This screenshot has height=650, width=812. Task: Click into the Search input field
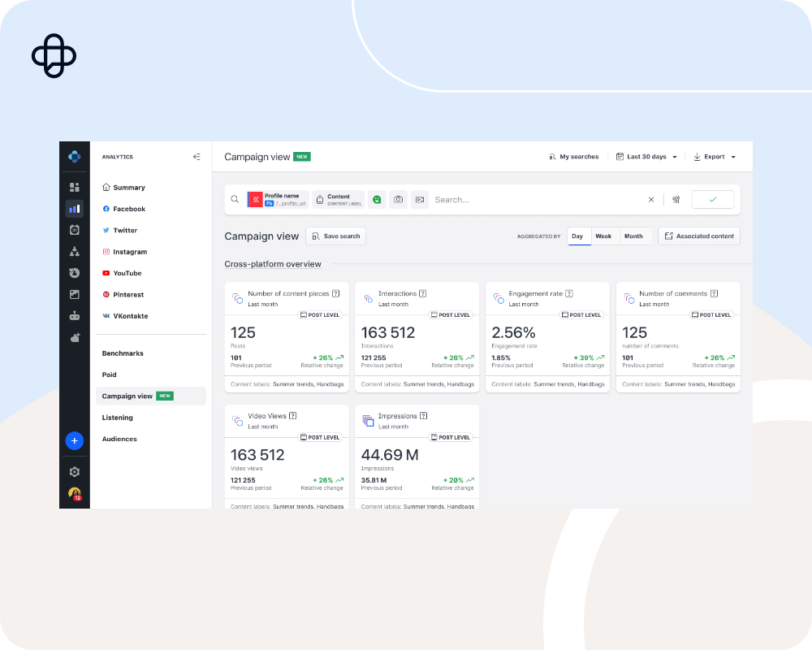pyautogui.click(x=536, y=199)
